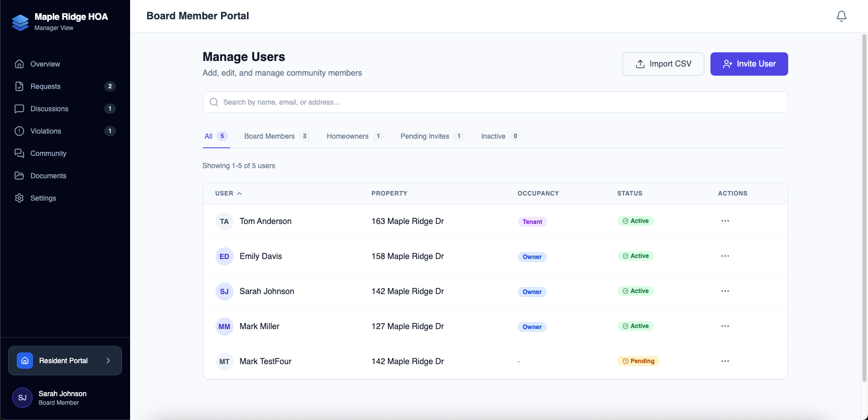
Task: Click the Import CSV button
Action: [x=663, y=64]
